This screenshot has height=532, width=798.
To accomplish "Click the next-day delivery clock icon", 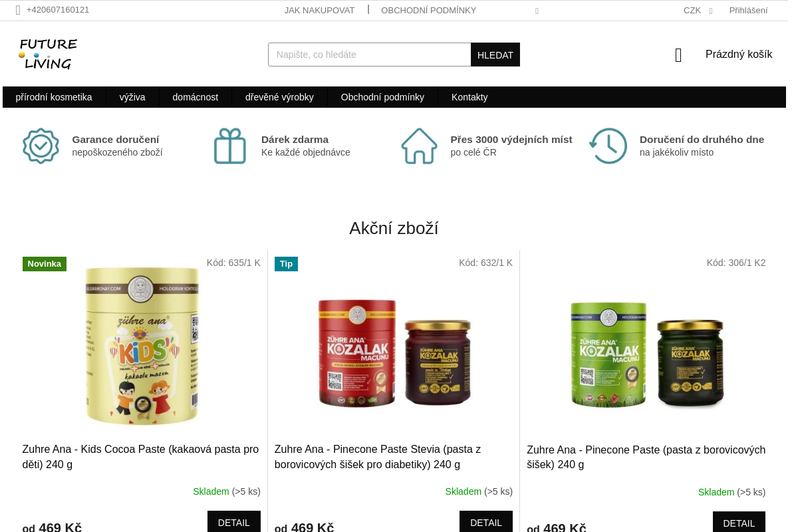I will coord(608,146).
